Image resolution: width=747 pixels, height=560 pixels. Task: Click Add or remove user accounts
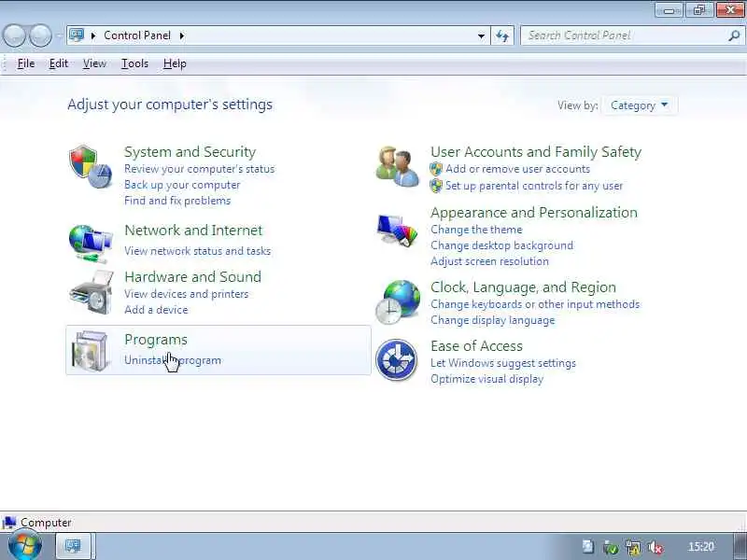click(517, 169)
